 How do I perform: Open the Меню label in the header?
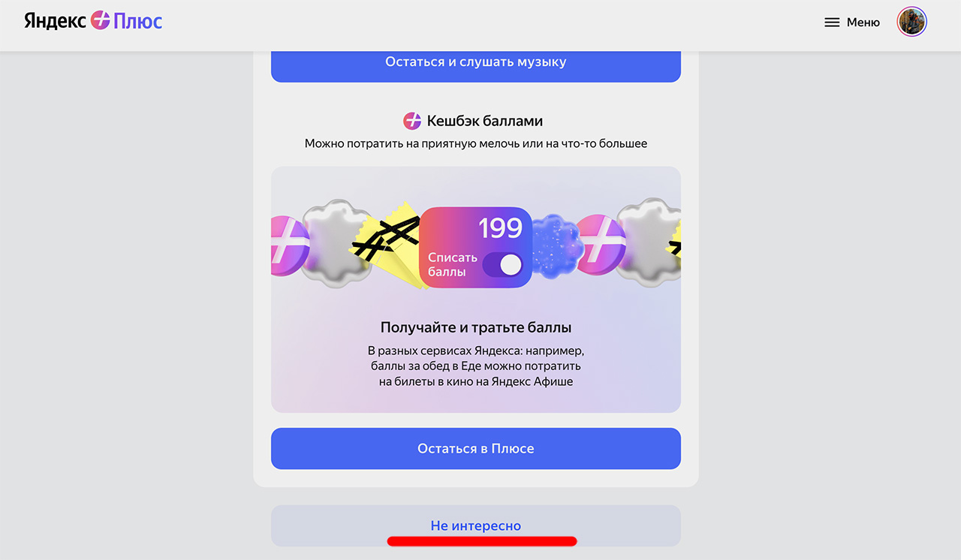863,23
